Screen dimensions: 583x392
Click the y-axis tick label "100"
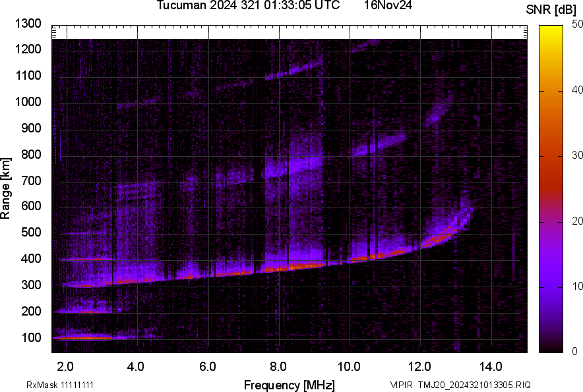point(33,338)
